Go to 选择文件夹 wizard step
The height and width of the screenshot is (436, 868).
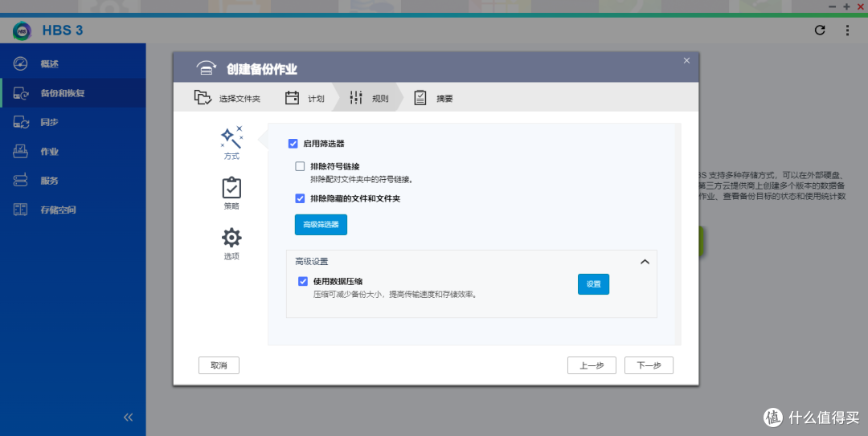(x=227, y=98)
